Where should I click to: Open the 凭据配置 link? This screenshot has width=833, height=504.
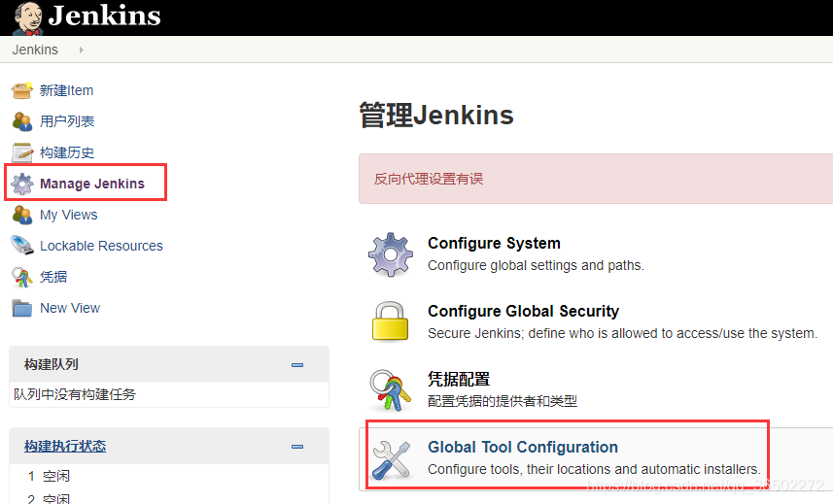tap(459, 379)
